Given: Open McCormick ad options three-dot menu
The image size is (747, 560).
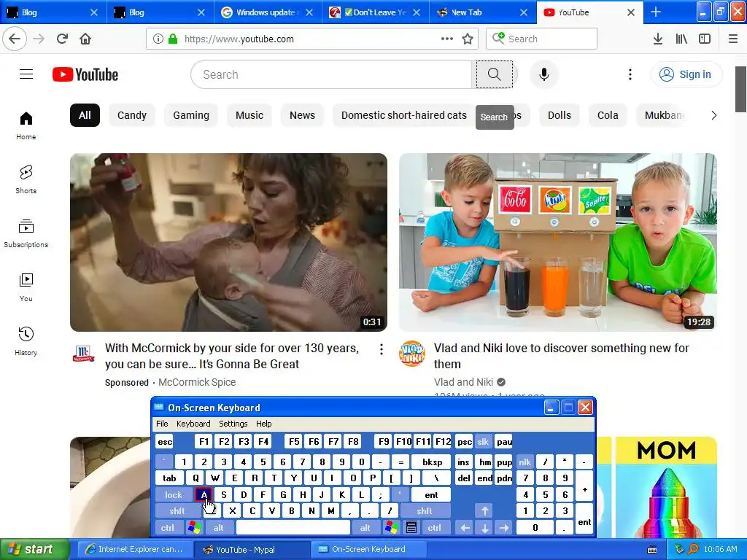Looking at the screenshot, I should [381, 349].
